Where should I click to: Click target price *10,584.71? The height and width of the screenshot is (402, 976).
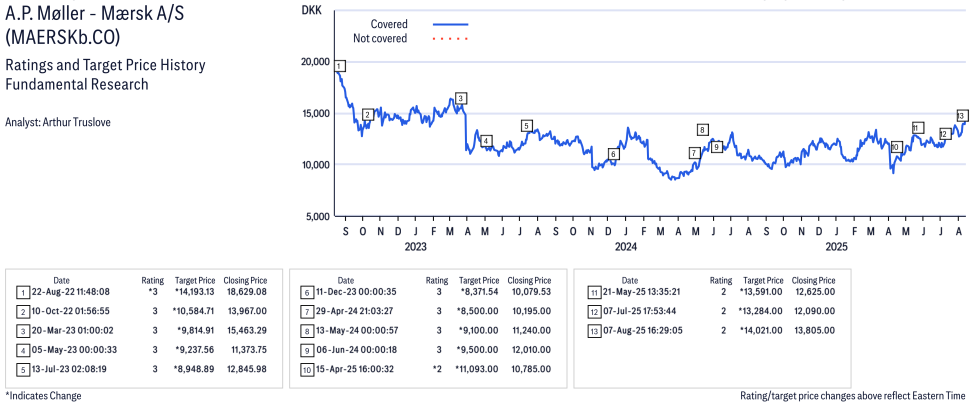pos(194,311)
